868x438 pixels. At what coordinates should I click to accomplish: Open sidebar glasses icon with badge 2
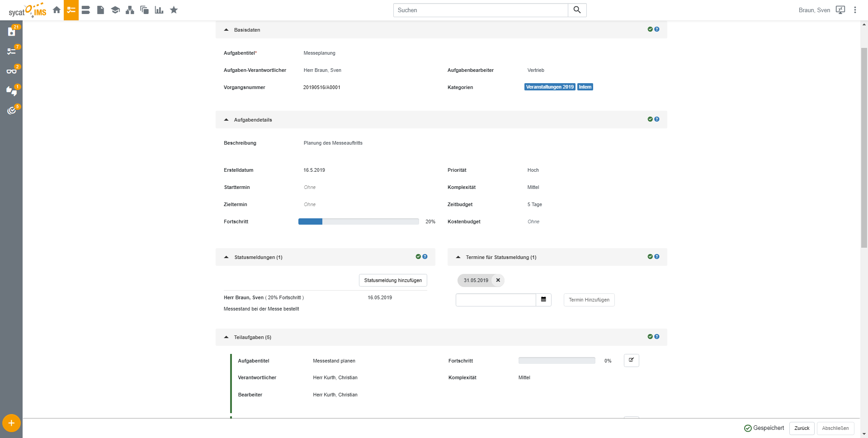pos(11,71)
